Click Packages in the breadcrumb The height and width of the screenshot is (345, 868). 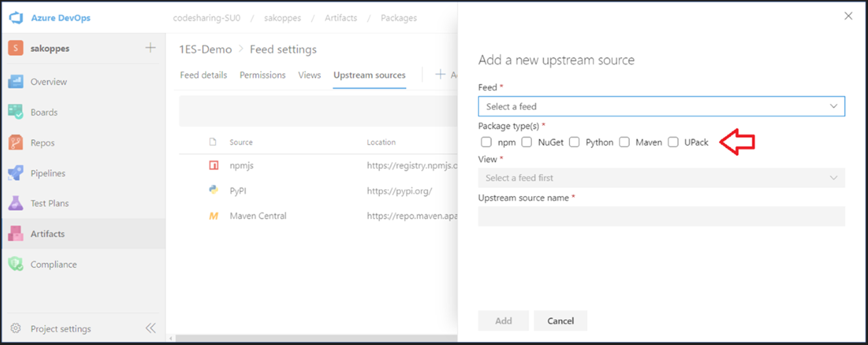(399, 18)
